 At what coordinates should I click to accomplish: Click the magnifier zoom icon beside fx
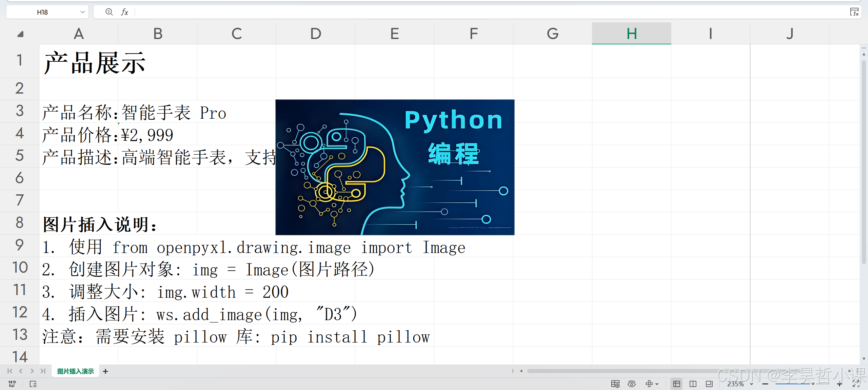[109, 12]
